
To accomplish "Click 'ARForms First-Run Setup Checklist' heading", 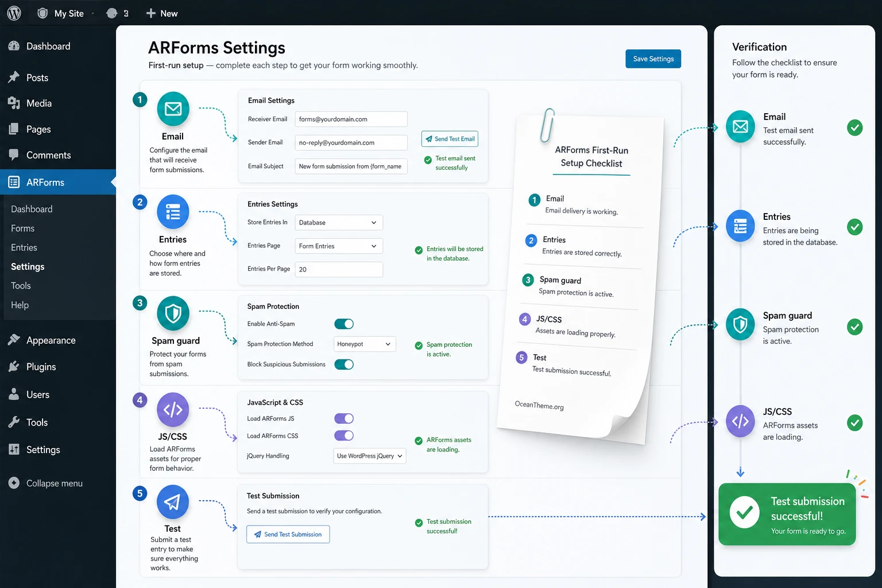I will coord(591,157).
